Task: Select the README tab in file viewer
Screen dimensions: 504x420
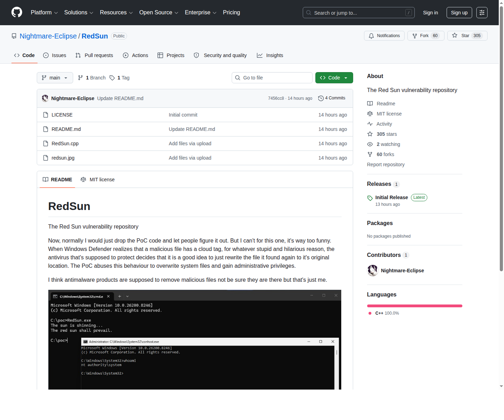Action: click(57, 180)
